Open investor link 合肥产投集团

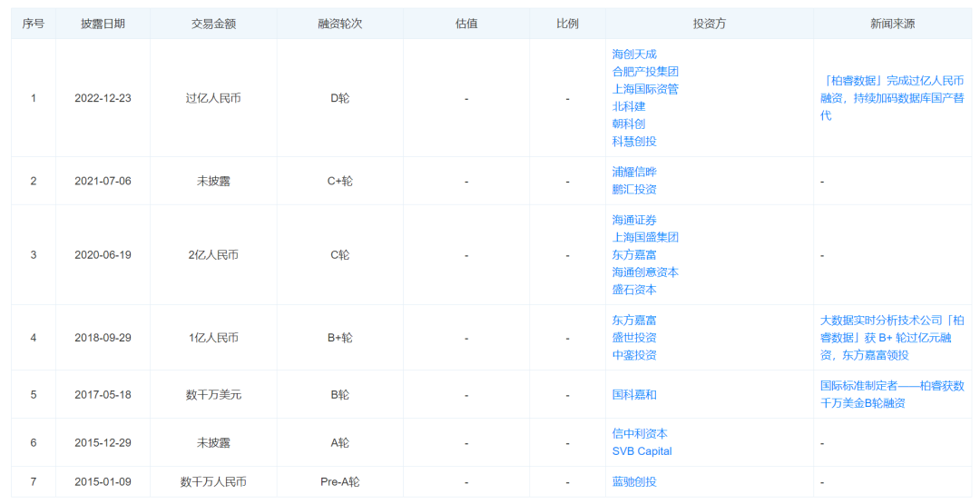click(645, 72)
